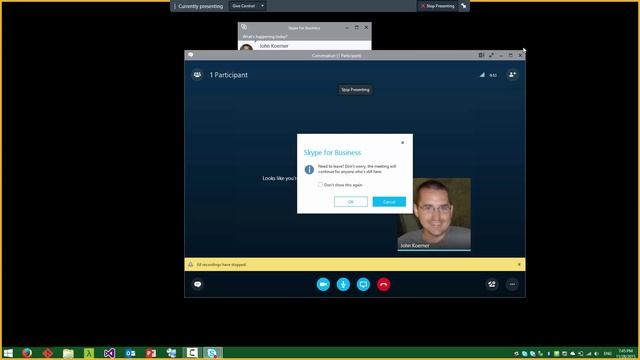Click the conversation window layout picker icon
This screenshot has height=360, width=640.
tap(481, 55)
